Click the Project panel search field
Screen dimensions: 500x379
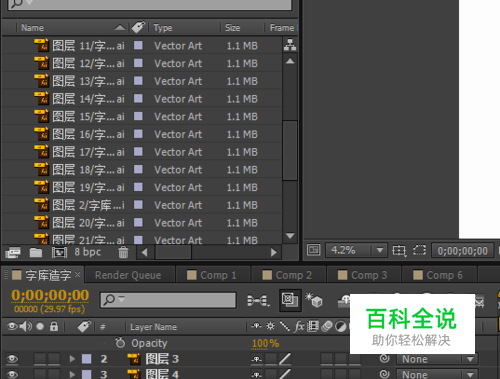[150, 4]
